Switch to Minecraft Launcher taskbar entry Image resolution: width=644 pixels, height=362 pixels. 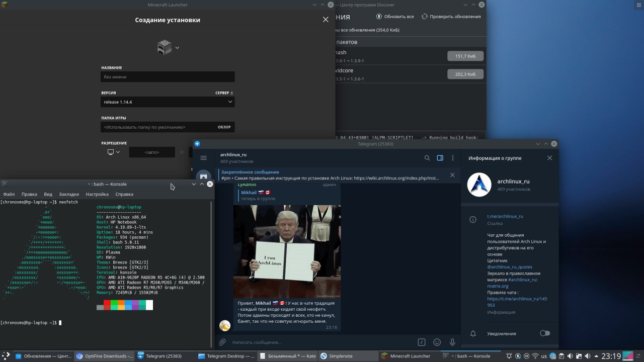(410, 356)
